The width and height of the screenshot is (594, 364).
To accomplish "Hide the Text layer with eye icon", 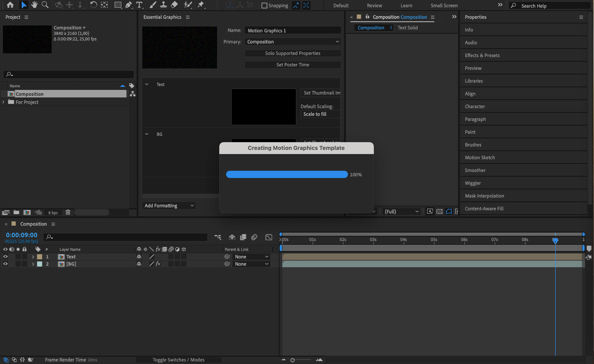I will click(x=5, y=257).
